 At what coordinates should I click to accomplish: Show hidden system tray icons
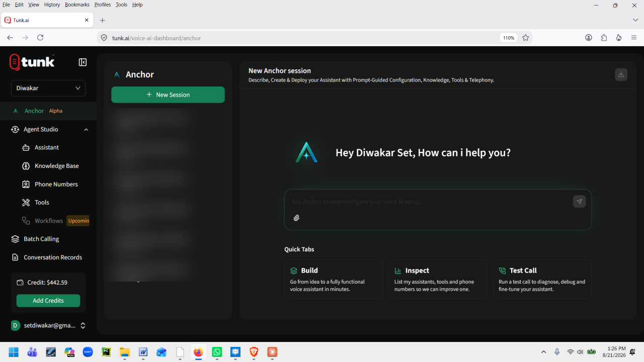[543, 352]
